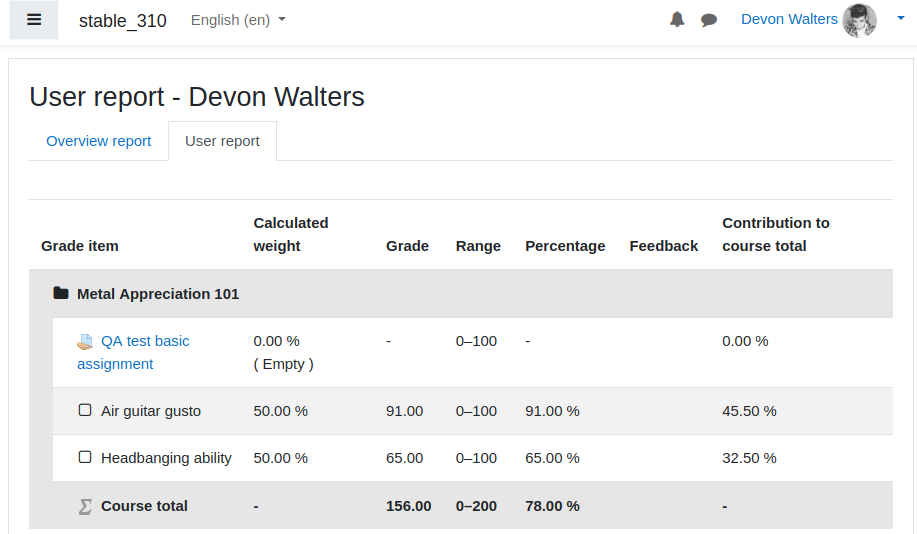
Task: Open the English (en) language dropdown
Action: pyautogui.click(x=238, y=20)
